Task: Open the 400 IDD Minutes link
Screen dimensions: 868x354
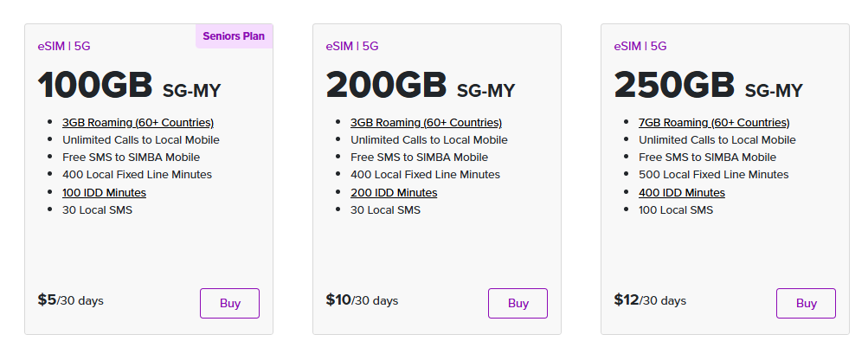Action: [x=682, y=193]
